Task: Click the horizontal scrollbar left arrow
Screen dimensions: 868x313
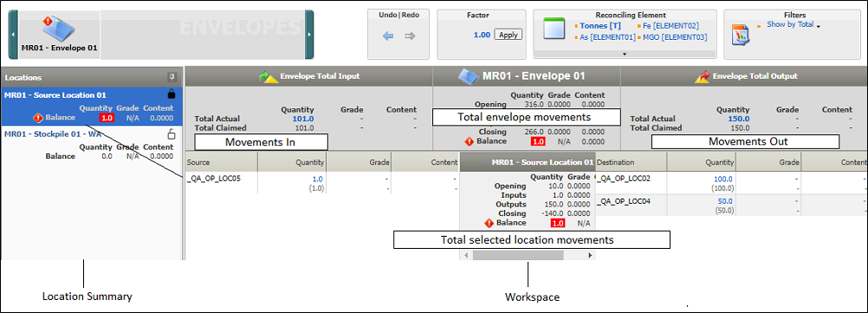Action: click(x=467, y=256)
